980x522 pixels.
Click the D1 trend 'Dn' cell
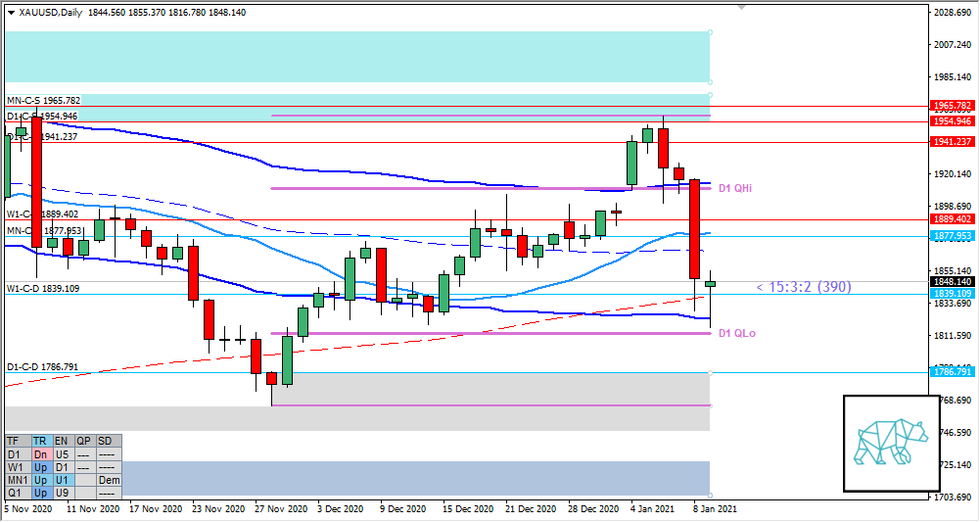[x=41, y=454]
